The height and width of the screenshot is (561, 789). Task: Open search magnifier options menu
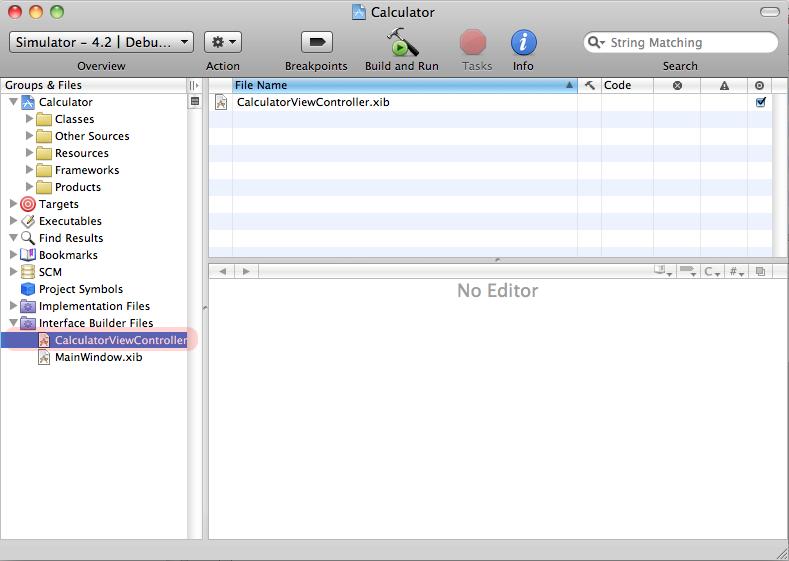[x=596, y=43]
